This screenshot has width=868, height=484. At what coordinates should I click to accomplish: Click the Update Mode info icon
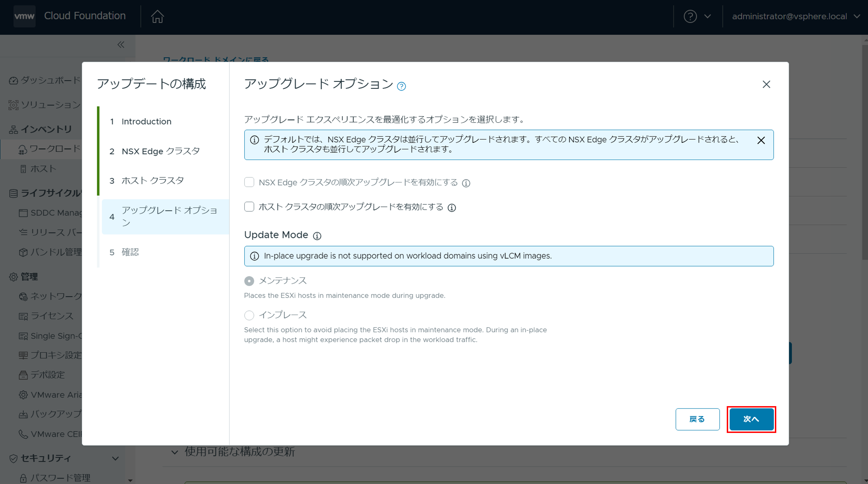[317, 236]
